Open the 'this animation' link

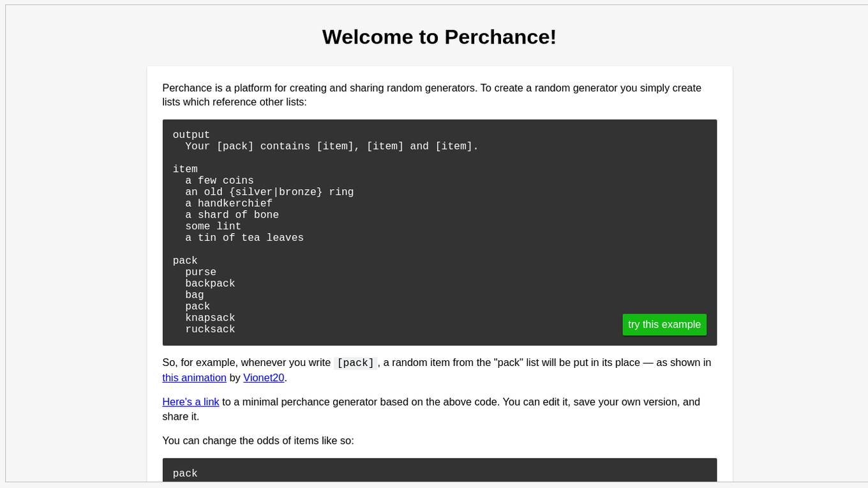coord(194,377)
